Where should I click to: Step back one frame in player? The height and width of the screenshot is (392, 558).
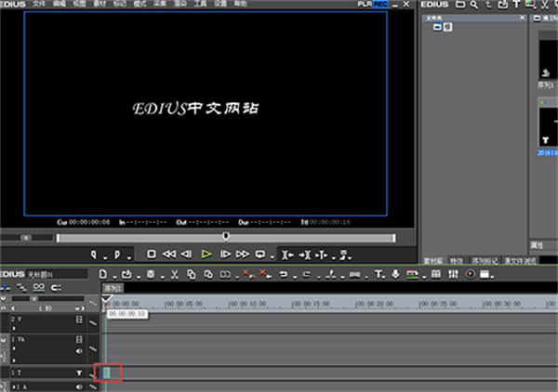pyautogui.click(x=187, y=255)
